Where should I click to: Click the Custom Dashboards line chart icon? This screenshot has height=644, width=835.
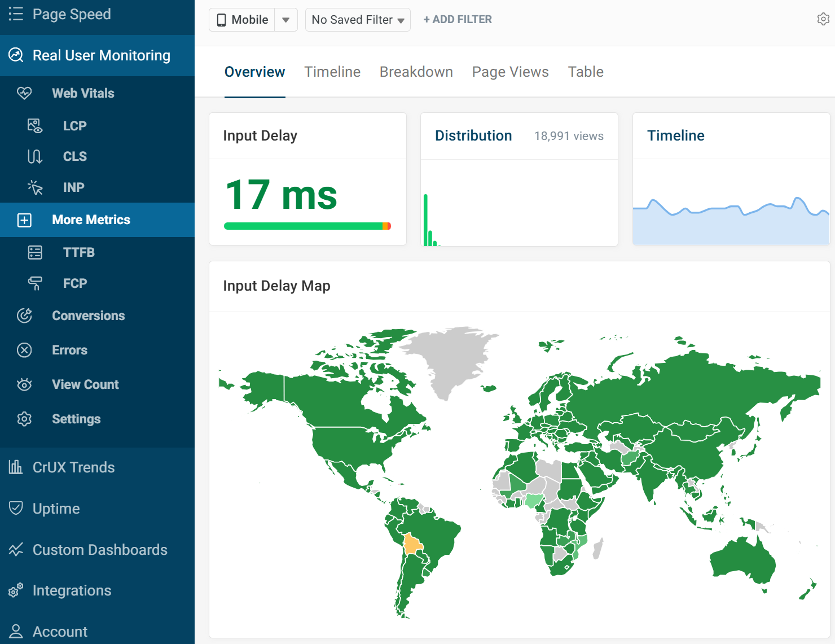(x=16, y=550)
